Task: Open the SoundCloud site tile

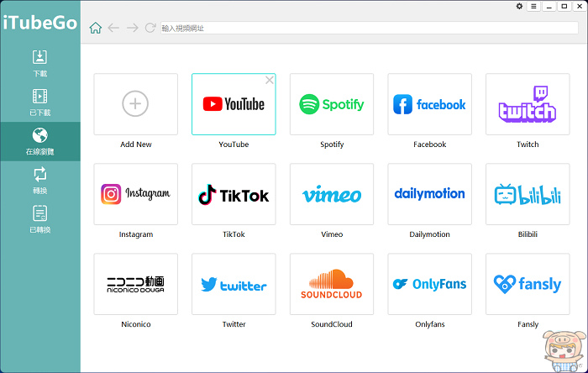Action: 332,284
